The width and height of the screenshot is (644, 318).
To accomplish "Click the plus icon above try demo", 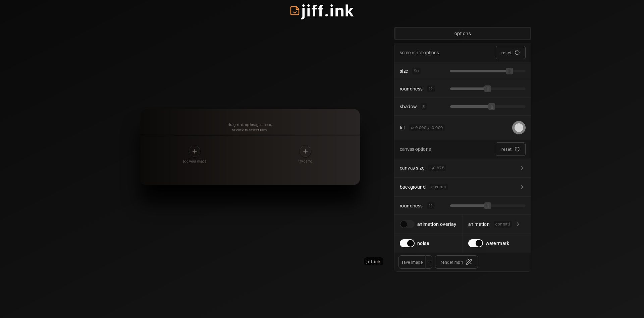I will click(x=305, y=151).
